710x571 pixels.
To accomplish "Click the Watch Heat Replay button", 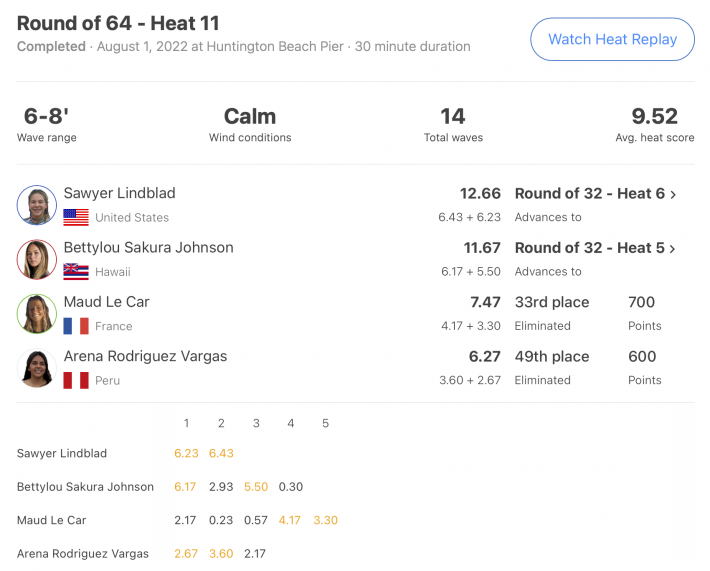I will (612, 39).
